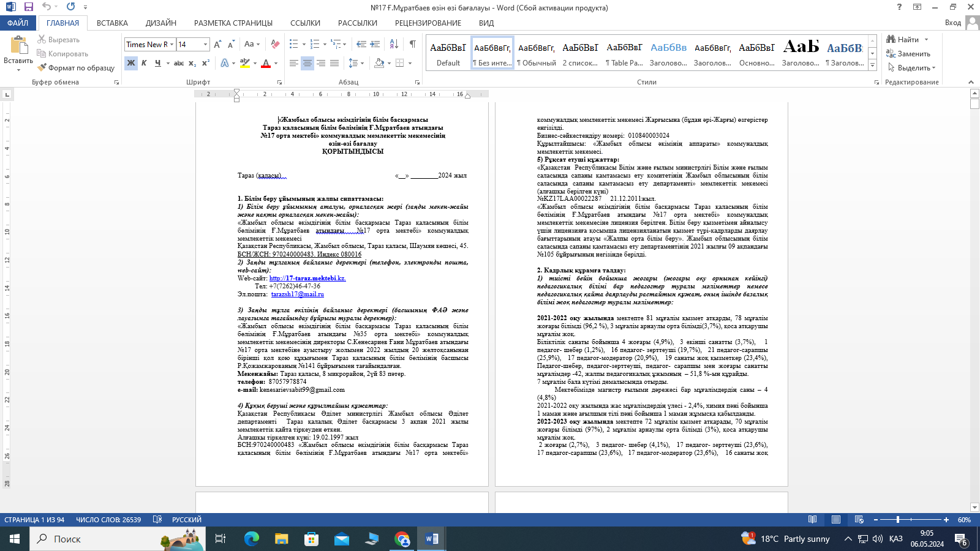
Task: Align text to the left
Action: pyautogui.click(x=294, y=63)
